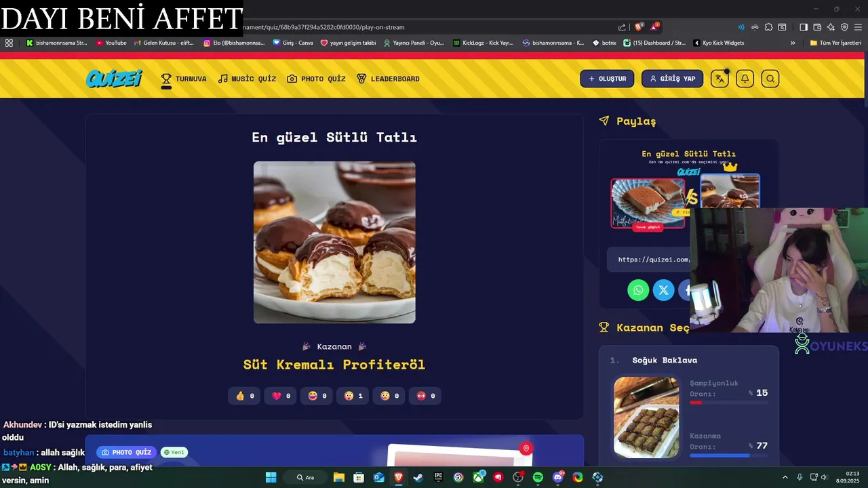Click the Giriş Yap button
The height and width of the screenshot is (488, 868).
coord(672,79)
